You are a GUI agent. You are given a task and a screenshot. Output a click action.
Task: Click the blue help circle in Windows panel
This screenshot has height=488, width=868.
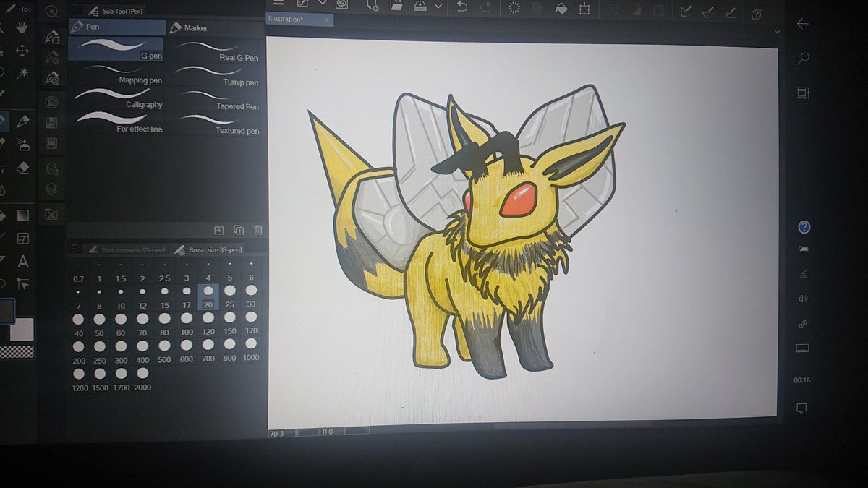point(804,226)
